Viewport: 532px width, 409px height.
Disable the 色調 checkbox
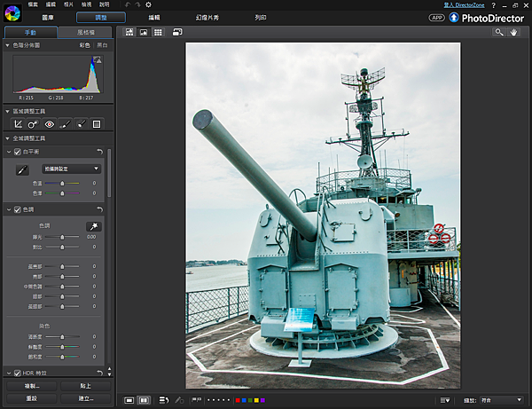coord(18,209)
